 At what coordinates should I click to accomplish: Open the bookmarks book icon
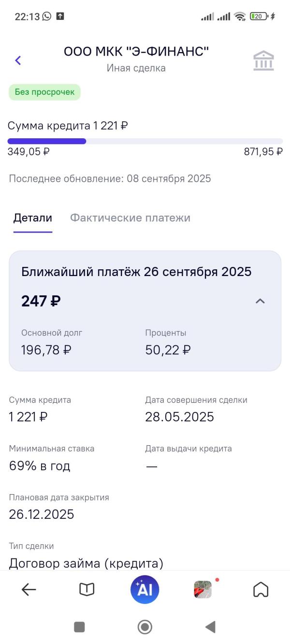(x=87, y=589)
